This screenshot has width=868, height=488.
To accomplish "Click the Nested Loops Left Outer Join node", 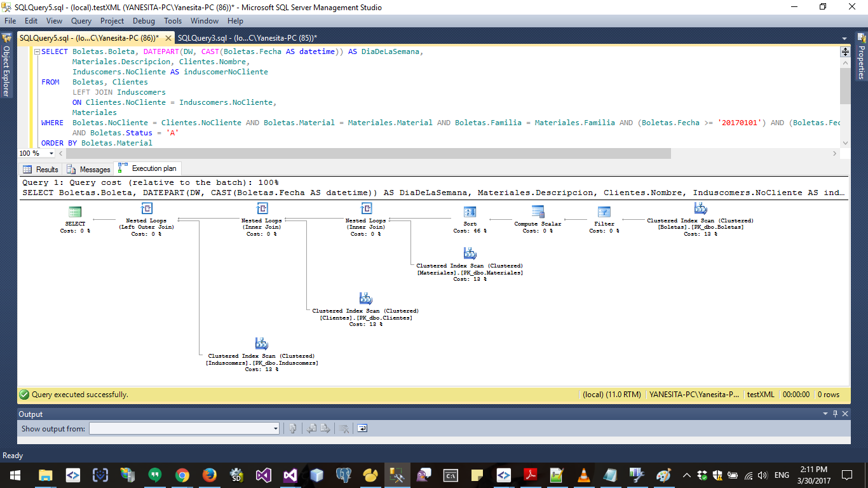I will [146, 219].
